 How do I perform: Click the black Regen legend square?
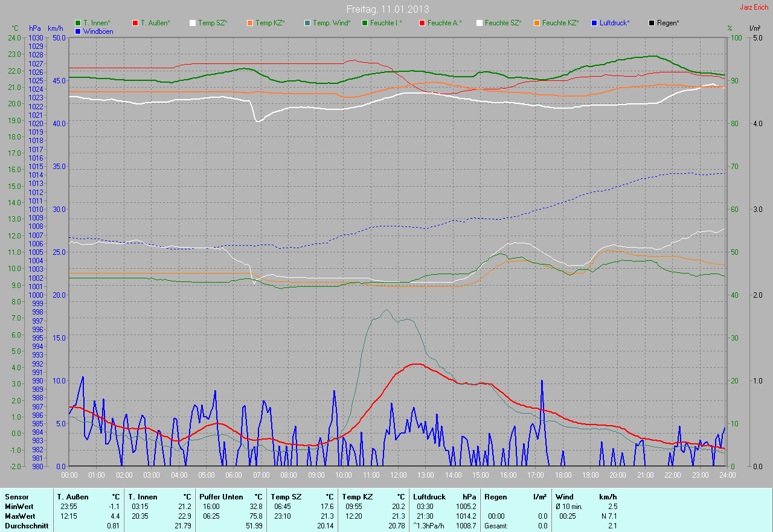pos(652,23)
